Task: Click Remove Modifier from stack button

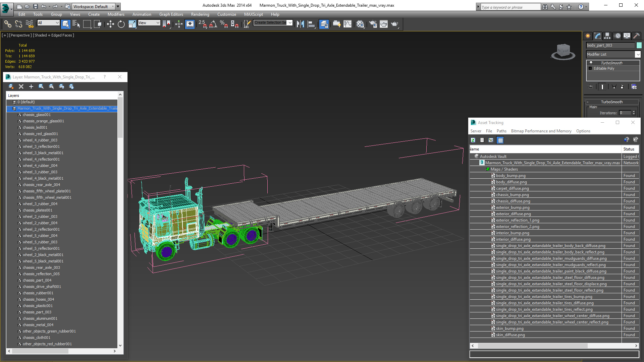Action: pos(622,86)
